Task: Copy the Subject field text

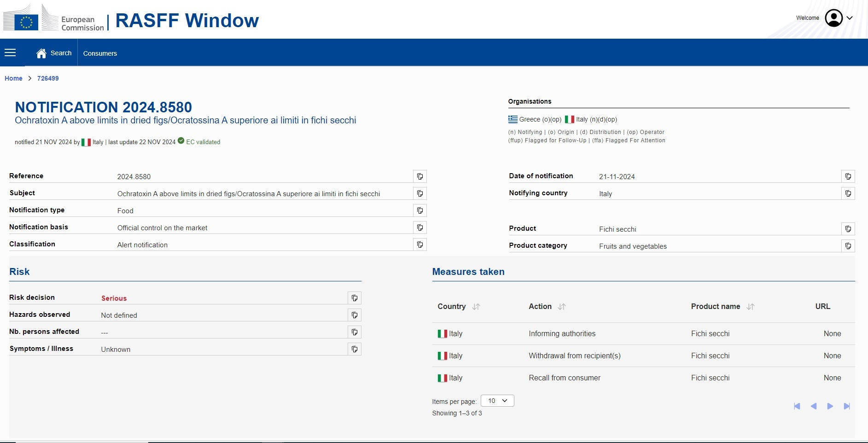Action: tap(419, 193)
